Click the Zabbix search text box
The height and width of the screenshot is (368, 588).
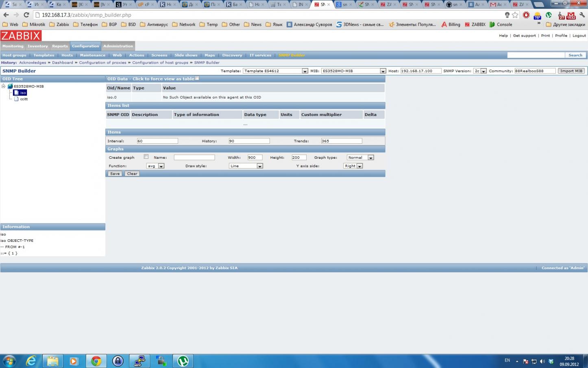point(536,55)
